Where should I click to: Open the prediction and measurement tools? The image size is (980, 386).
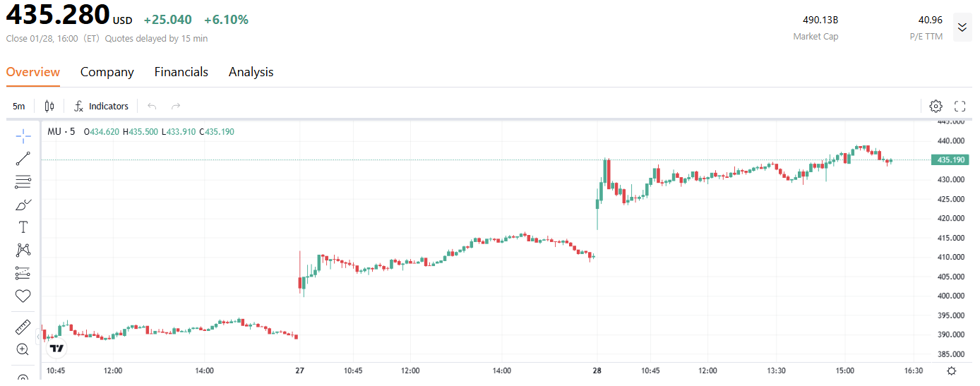tap(23, 272)
